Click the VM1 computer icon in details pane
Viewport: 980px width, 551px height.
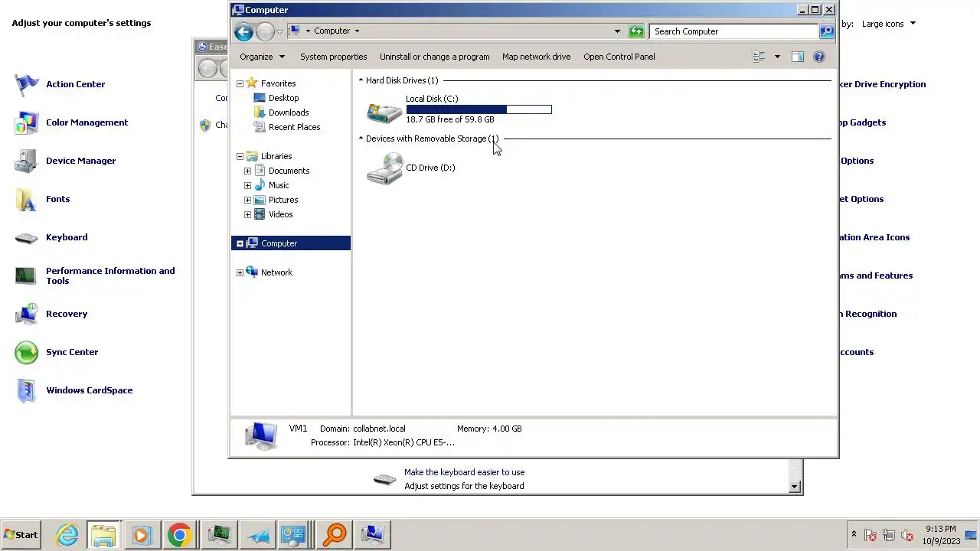pos(261,435)
